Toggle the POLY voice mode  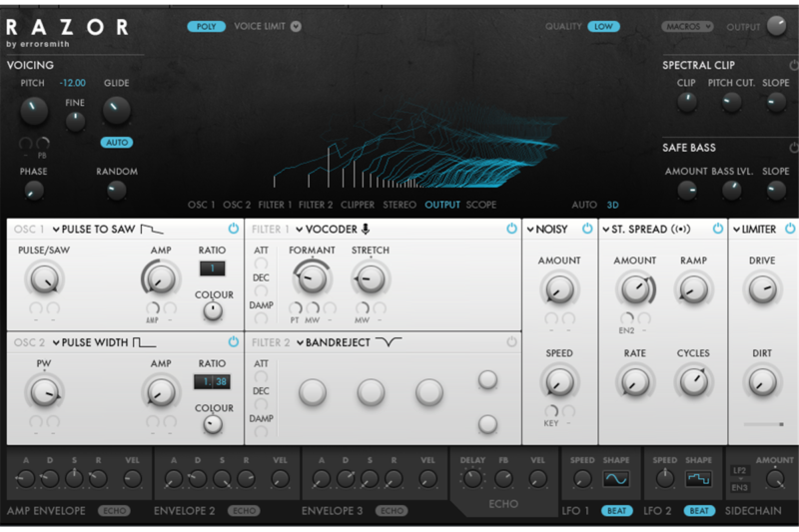[x=206, y=27]
